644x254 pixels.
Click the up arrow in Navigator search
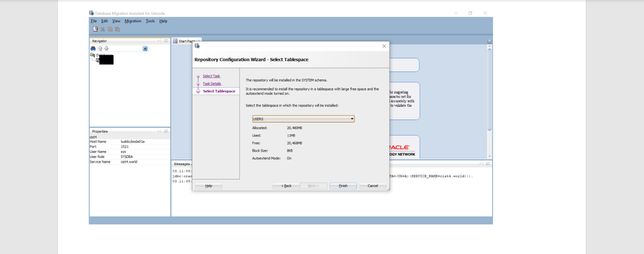point(100,48)
